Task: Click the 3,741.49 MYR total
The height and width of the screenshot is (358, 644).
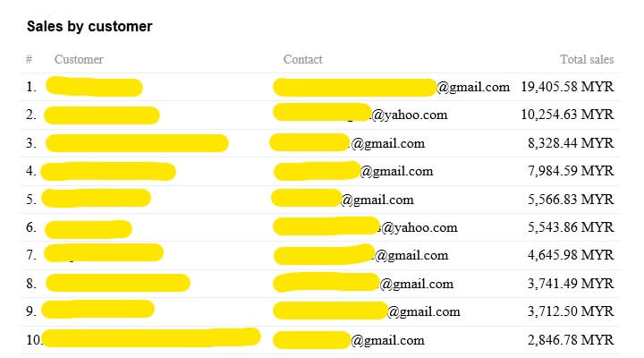Action: tap(571, 285)
